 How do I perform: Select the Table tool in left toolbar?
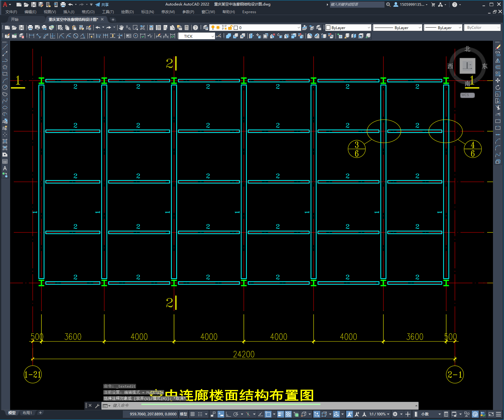[x=5, y=161]
